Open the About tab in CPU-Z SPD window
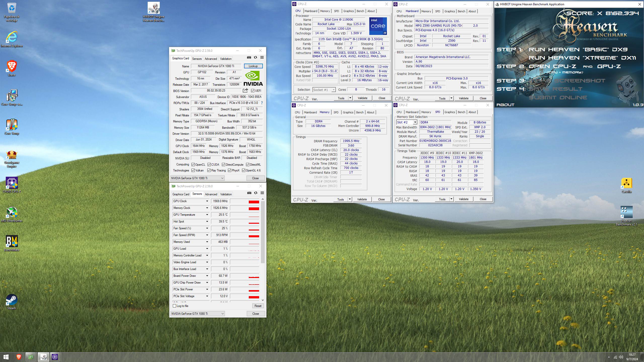644x362 pixels. point(472,112)
